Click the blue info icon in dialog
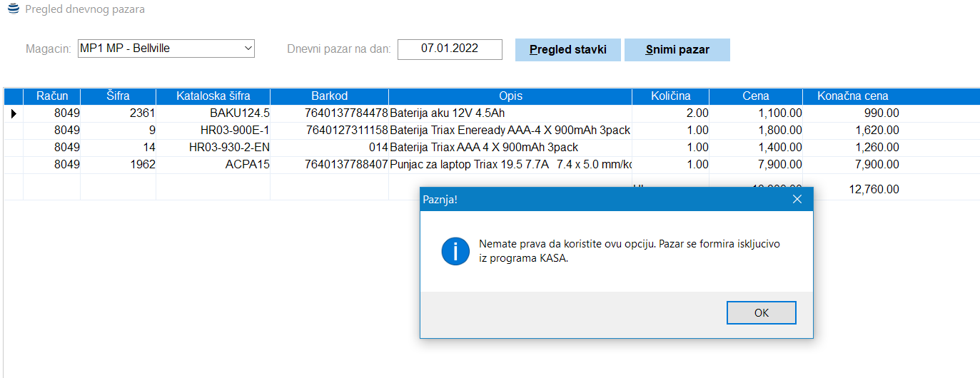Viewport: 980px width, 378px height. coord(455,252)
